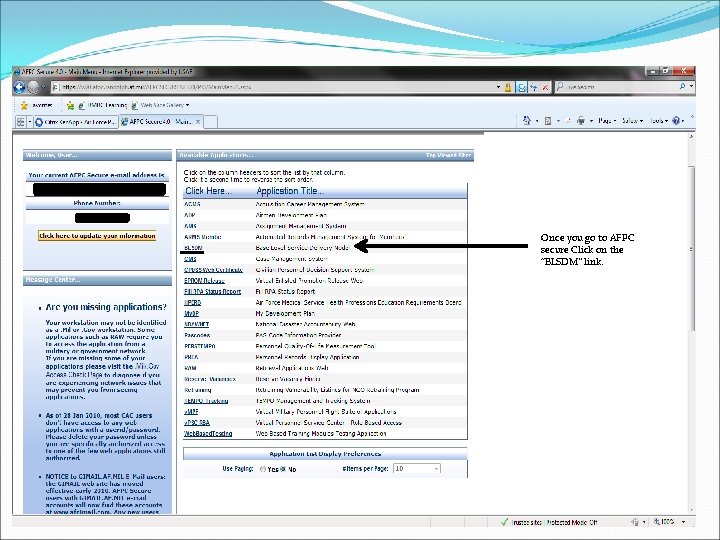Close the AFPC Secure 4.0 tab
Screen dimensions: 720x540
[198, 122]
